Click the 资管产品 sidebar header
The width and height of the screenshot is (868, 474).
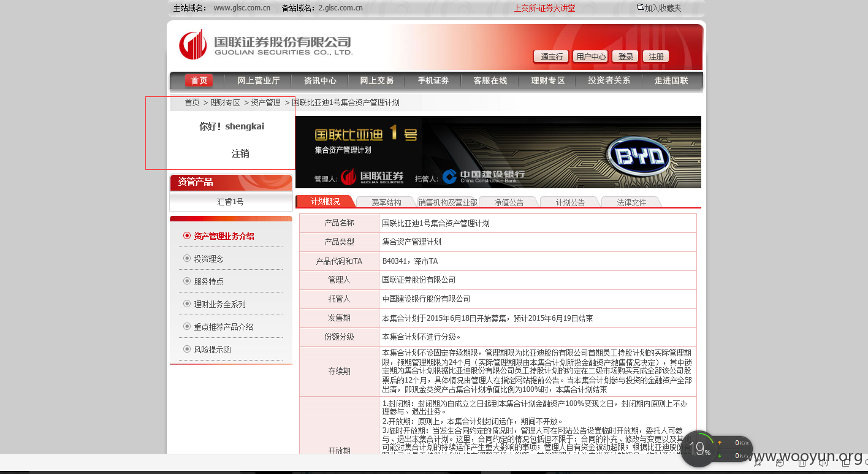tap(230, 182)
